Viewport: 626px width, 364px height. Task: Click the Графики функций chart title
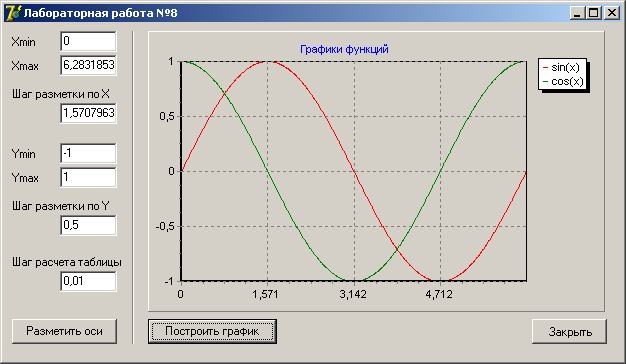click(344, 49)
